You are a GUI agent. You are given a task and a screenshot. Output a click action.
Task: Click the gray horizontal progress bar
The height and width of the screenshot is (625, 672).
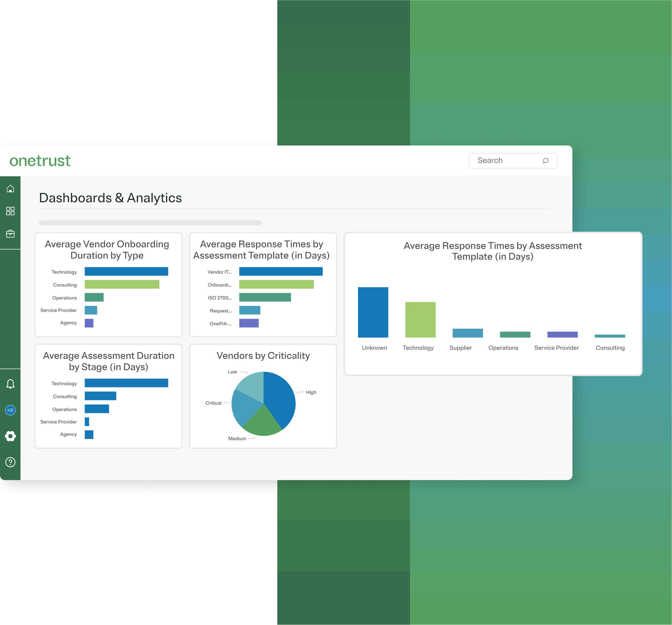[150, 223]
